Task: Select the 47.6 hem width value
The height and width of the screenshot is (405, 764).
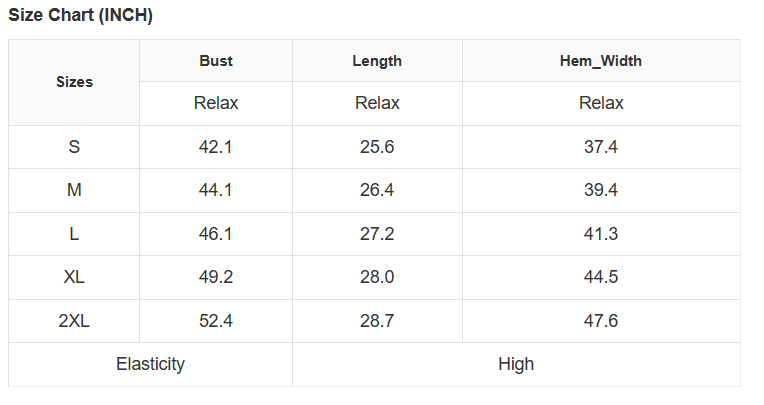Action: (601, 321)
